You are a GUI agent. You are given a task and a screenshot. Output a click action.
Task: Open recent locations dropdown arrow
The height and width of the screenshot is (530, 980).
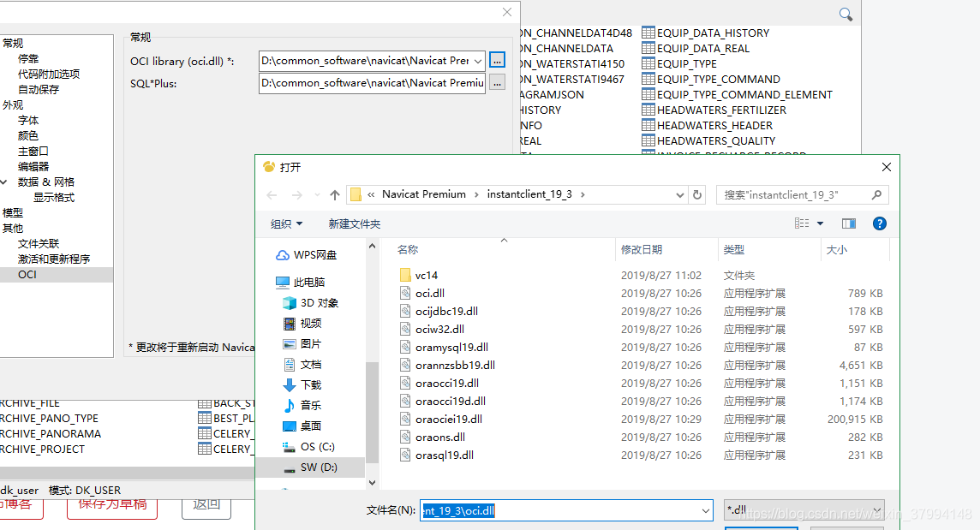click(317, 195)
